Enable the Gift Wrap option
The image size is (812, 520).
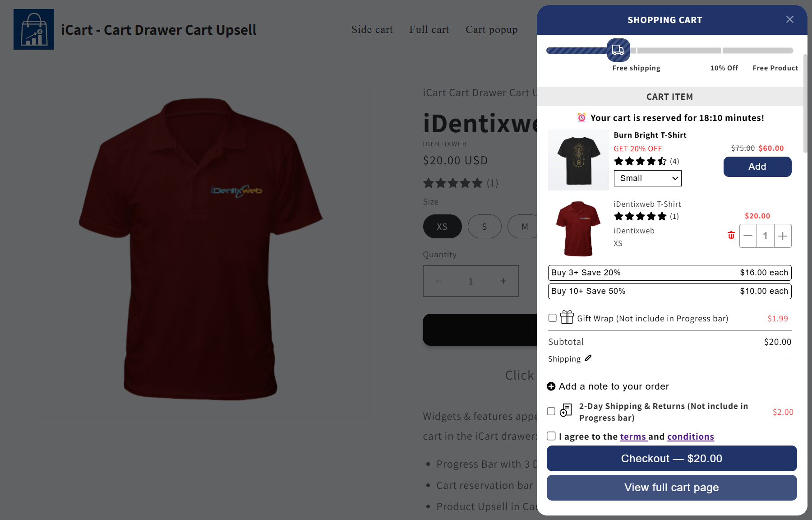pyautogui.click(x=552, y=318)
